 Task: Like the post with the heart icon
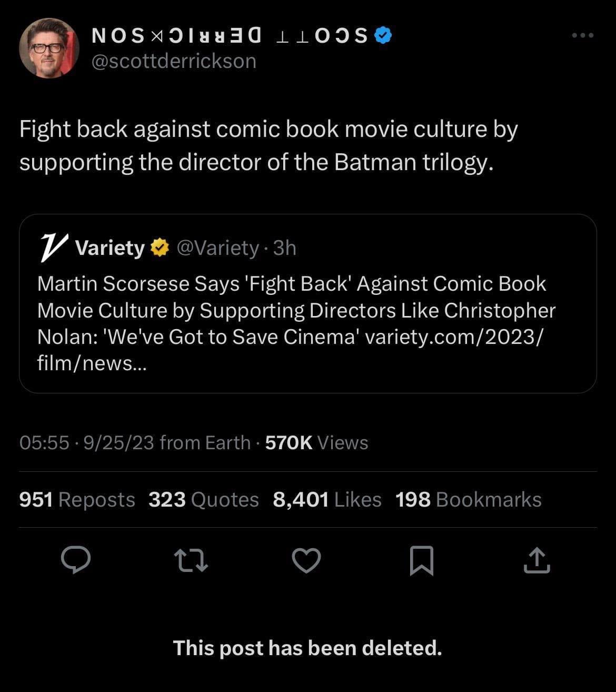pyautogui.click(x=306, y=560)
